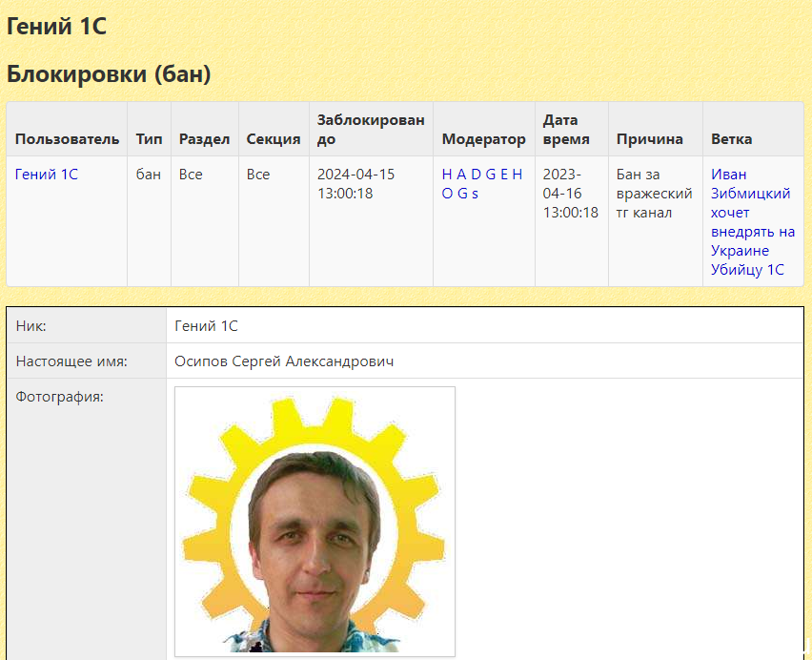
Task: Click the Ветка column header
Action: click(731, 139)
